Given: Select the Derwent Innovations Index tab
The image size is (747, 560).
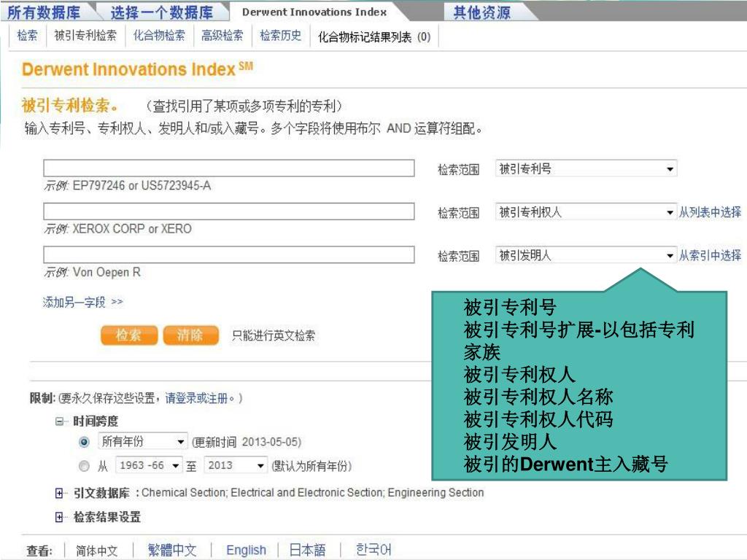Looking at the screenshot, I should point(314,12).
